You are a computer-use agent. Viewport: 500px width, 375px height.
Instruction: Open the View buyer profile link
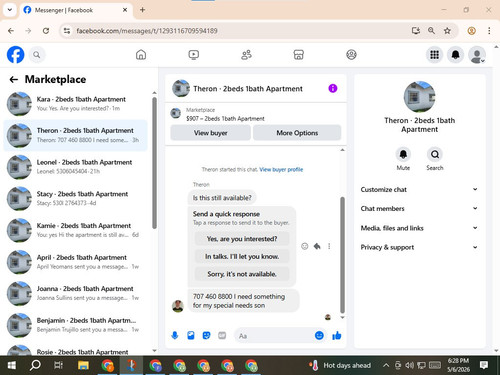coord(281,170)
